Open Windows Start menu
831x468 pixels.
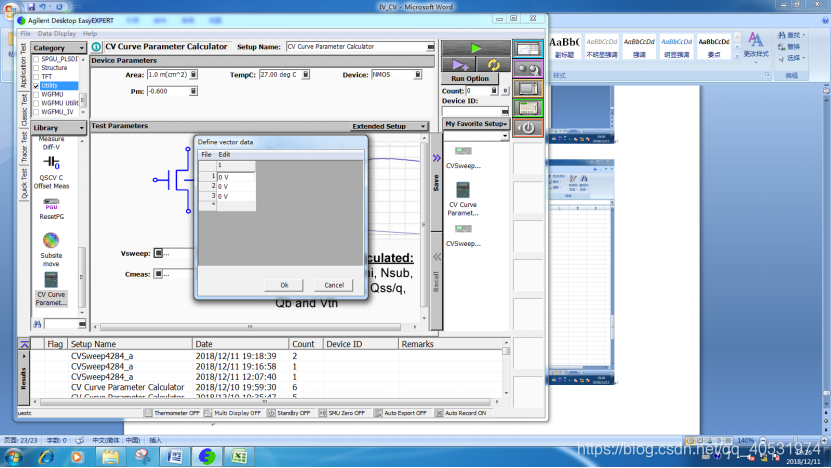click(13, 456)
